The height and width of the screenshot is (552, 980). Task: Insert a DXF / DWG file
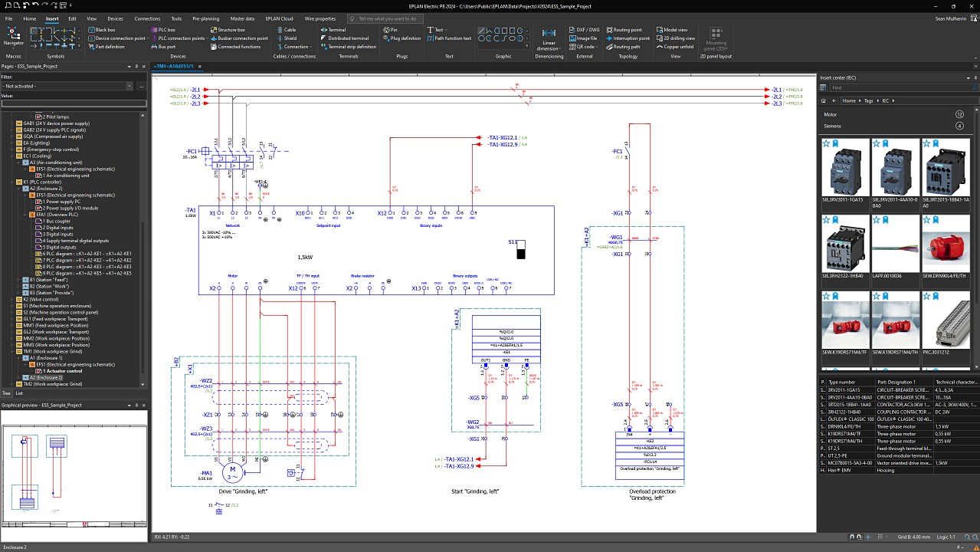coord(588,29)
